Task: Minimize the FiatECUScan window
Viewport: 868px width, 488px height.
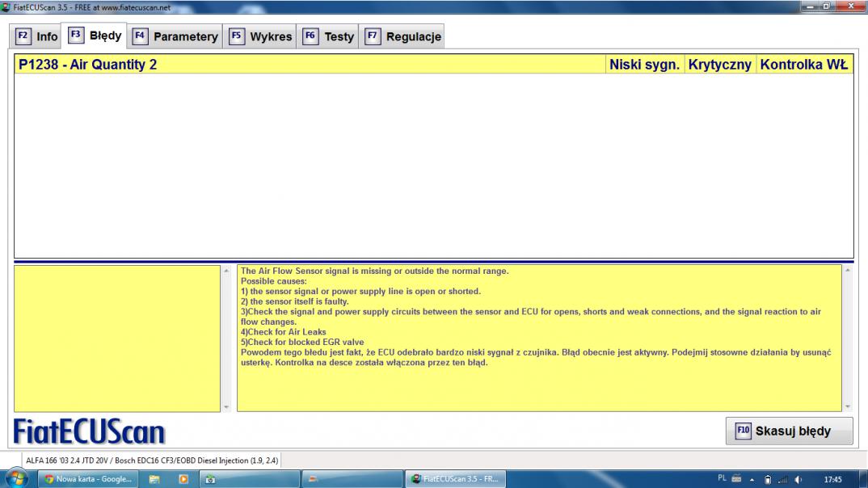Action: (x=811, y=6)
